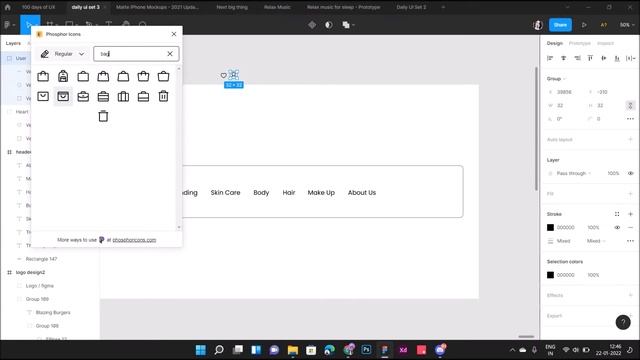The width and height of the screenshot is (640, 360).
Task: Open Selection colors black swatch
Action: tap(550, 275)
